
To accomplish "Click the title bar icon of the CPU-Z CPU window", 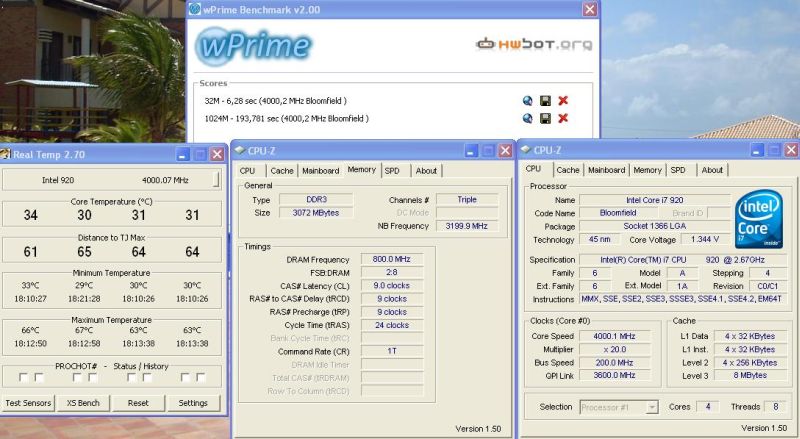I will [x=525, y=150].
